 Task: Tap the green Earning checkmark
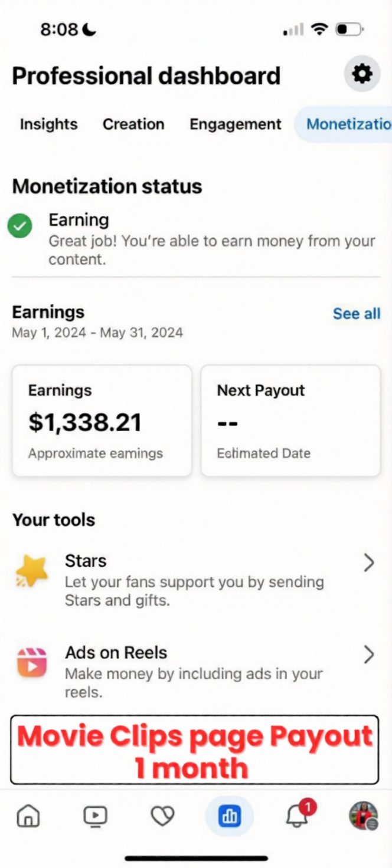(x=20, y=226)
